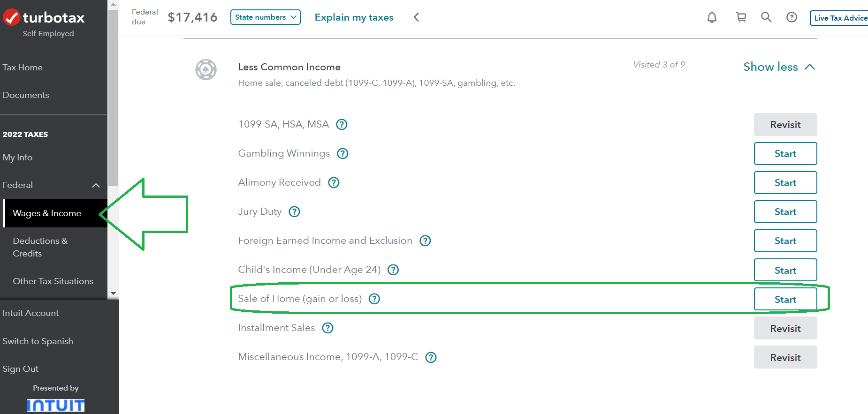Screen dimensions: 868x414
Task: Click help icon beside Gambling Winnings
Action: coord(343,154)
